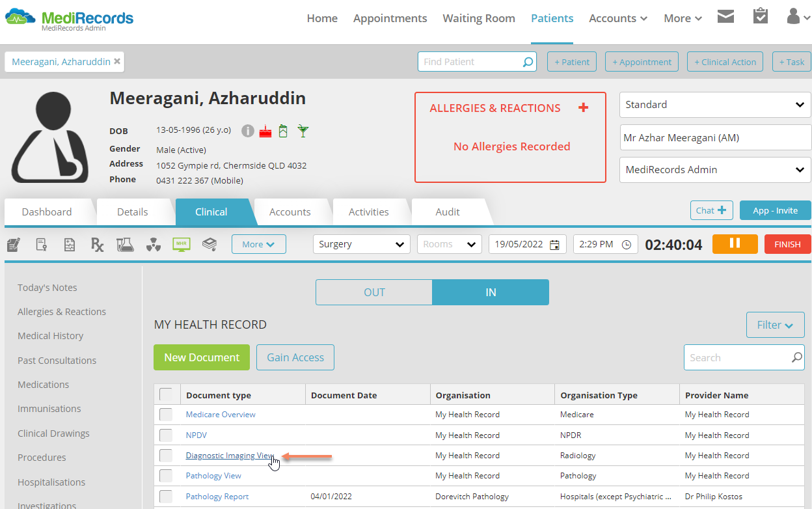This screenshot has width=812, height=509.
Task: Open Patients in top navigation
Action: (x=552, y=18)
